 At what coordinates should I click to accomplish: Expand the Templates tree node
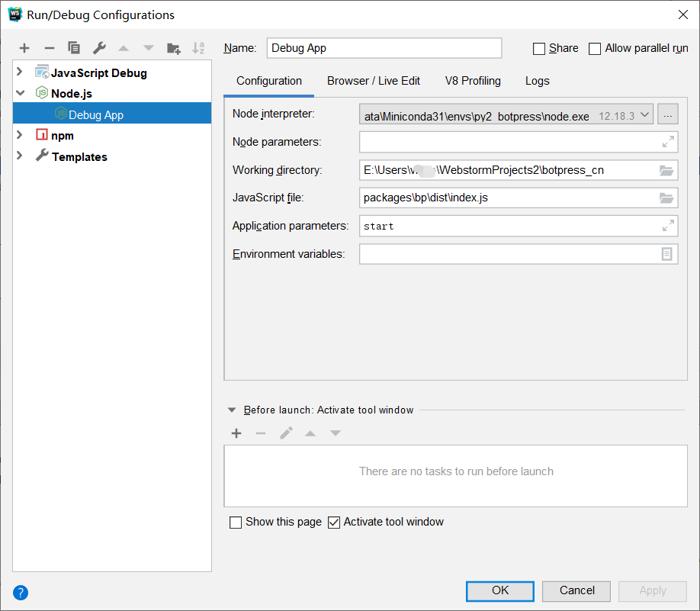20,156
